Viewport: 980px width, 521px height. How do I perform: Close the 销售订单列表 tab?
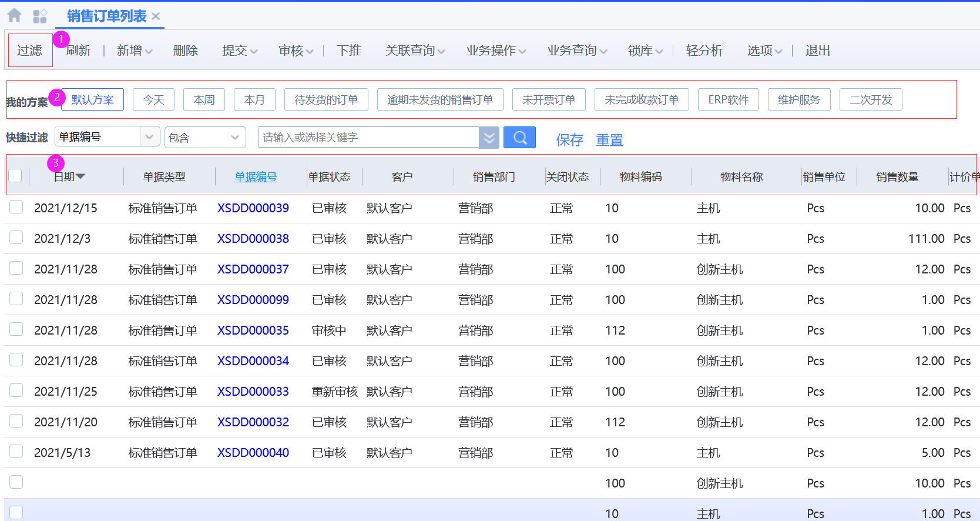pos(156,16)
